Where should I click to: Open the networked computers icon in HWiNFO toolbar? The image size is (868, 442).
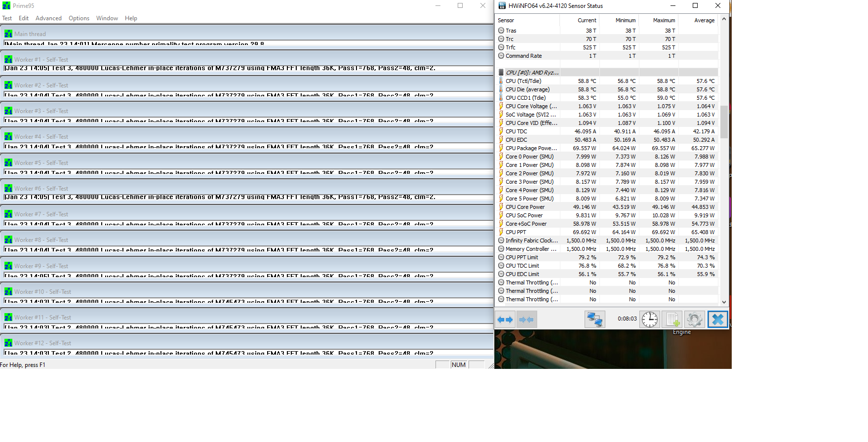pyautogui.click(x=595, y=320)
